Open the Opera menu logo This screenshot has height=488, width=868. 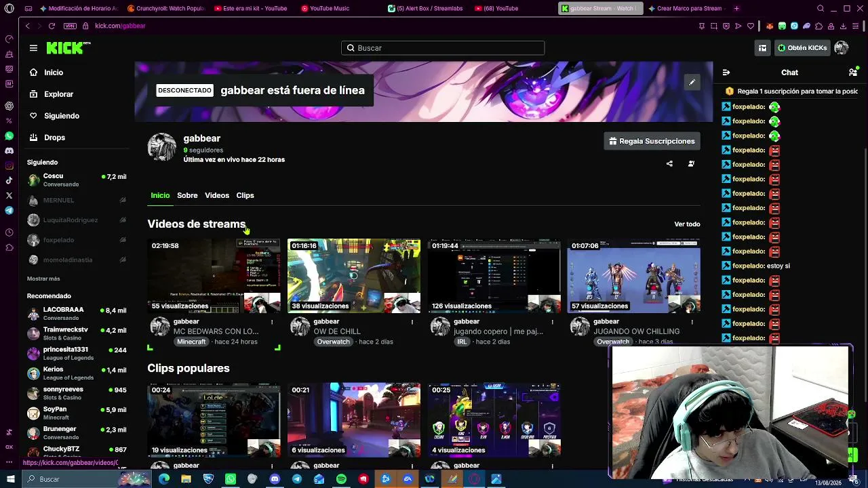[9, 9]
